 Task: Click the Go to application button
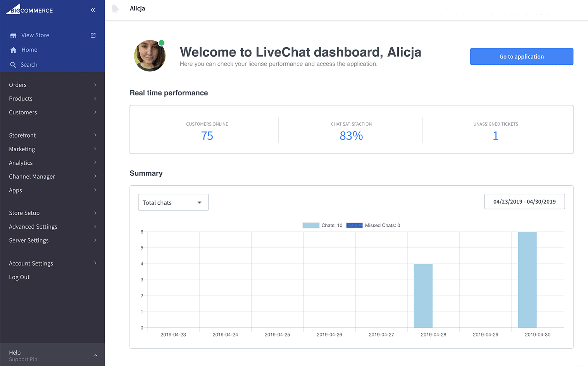click(x=521, y=57)
